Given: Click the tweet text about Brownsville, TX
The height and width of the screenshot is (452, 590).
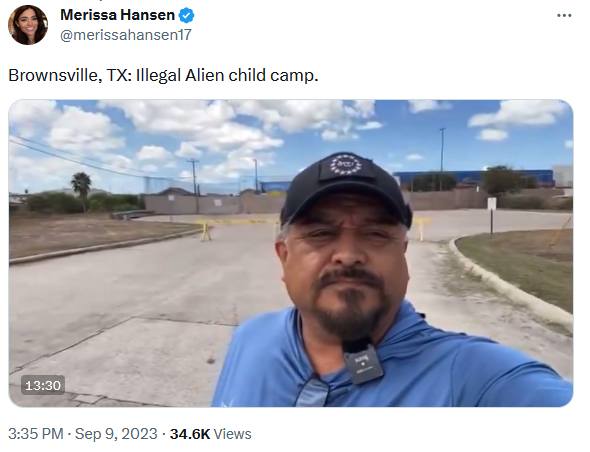Looking at the screenshot, I should point(163,75).
